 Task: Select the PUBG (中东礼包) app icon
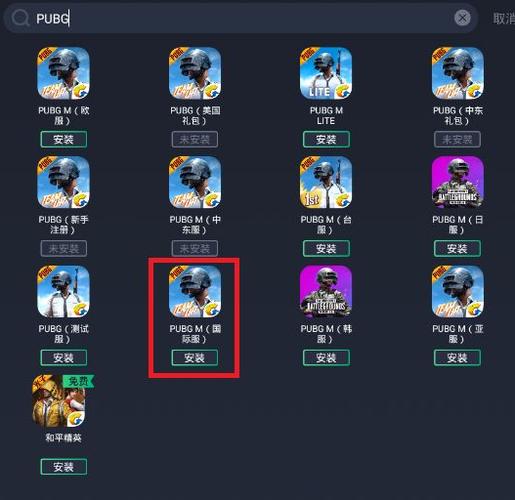pyautogui.click(x=457, y=73)
